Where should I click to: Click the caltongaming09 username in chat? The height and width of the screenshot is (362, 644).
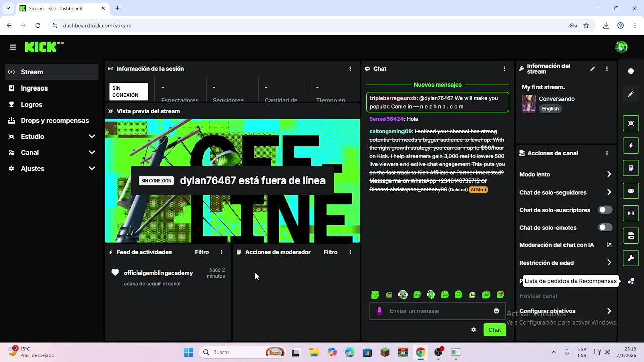tap(390, 131)
